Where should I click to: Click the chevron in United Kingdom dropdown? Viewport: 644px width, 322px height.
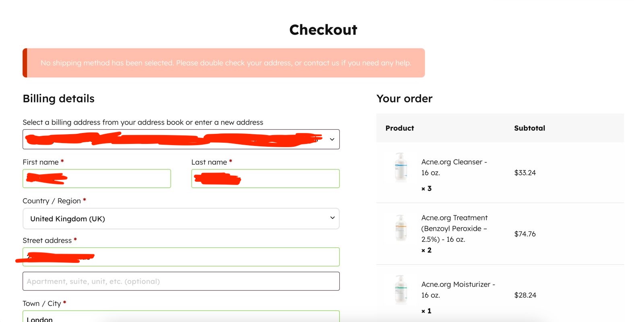(332, 218)
